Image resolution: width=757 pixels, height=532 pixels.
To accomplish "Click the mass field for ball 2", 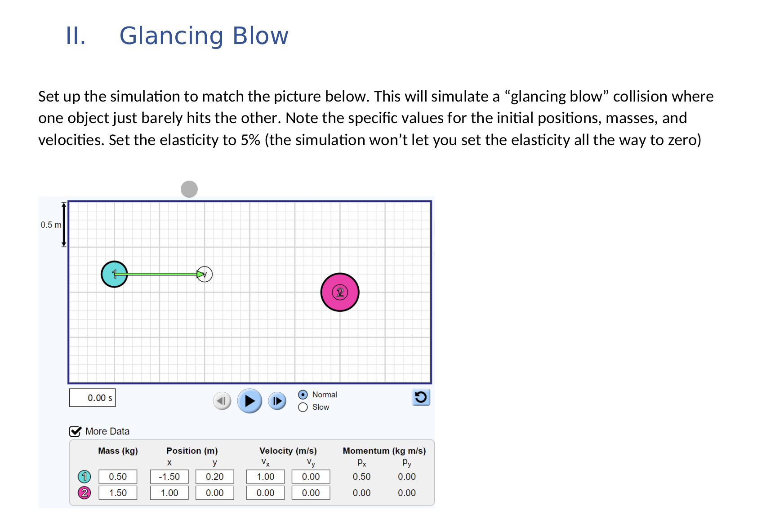I will click(118, 492).
